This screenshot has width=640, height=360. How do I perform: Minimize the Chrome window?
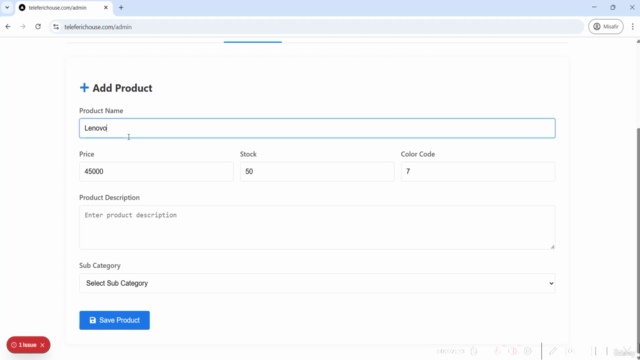594,7
